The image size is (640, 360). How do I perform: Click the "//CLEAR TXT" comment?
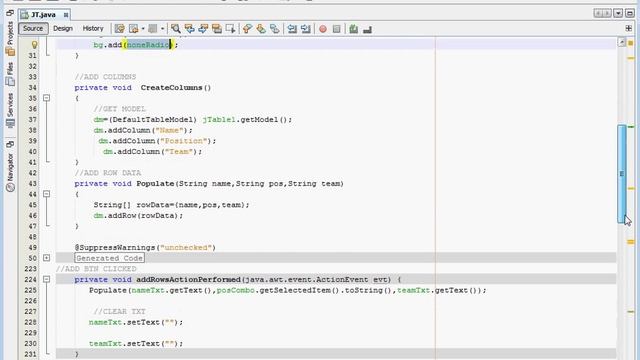[120, 311]
